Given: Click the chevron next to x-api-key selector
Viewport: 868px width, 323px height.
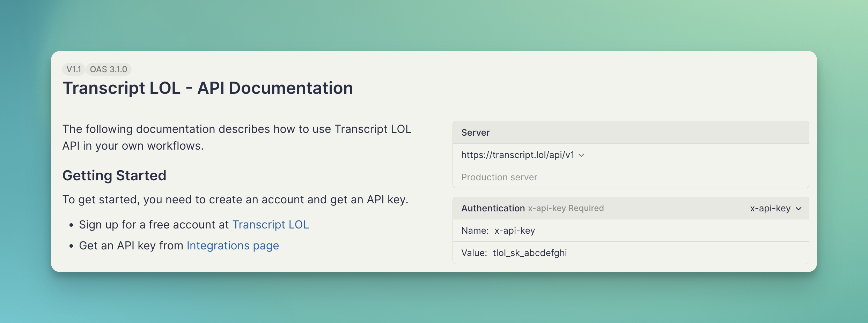Looking at the screenshot, I should 799,209.
